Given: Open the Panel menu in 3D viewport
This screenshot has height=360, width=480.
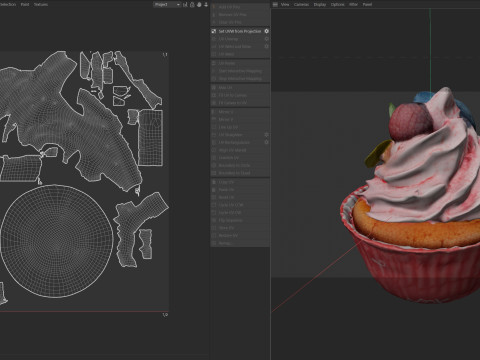Looking at the screenshot, I should 367,4.
